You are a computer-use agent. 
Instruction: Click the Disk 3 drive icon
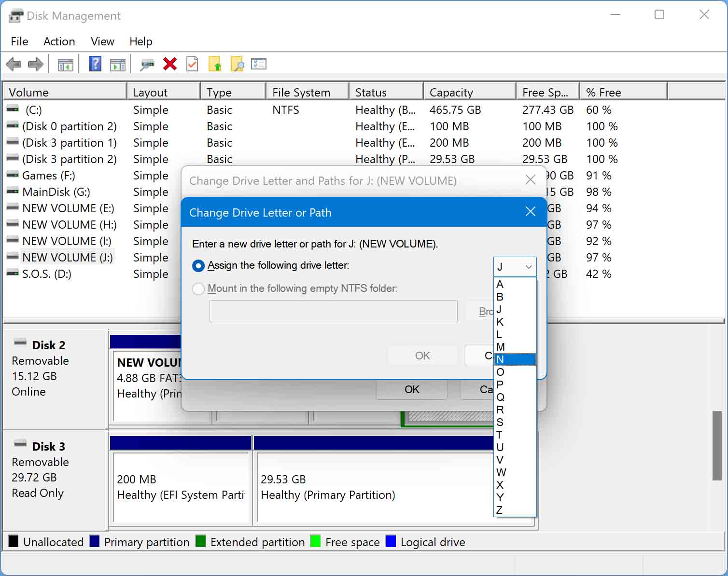point(20,444)
